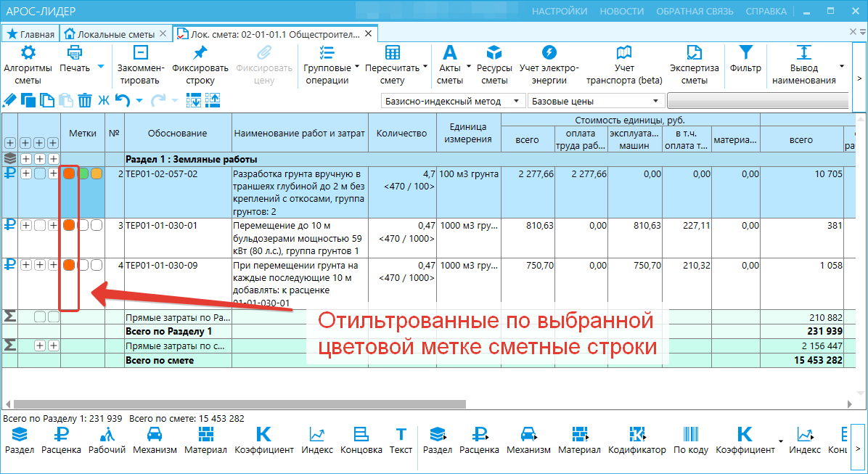Click the expand-rows-down table icon
The height and width of the screenshot is (474, 868).
tap(194, 100)
